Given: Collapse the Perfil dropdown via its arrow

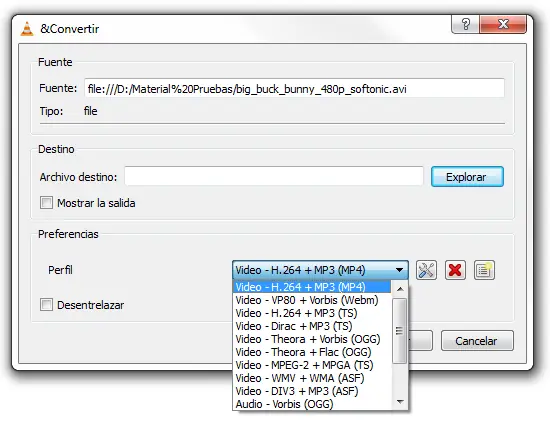Looking at the screenshot, I should click(x=399, y=270).
